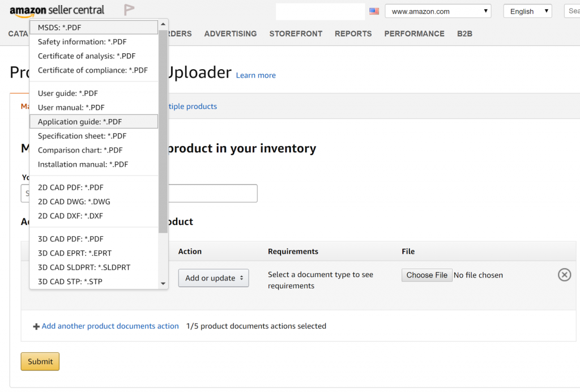Click the Requirements column header

[x=293, y=252]
